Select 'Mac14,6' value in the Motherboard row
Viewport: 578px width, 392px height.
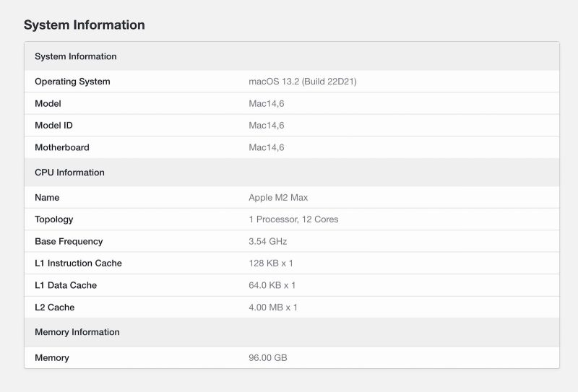tap(267, 147)
